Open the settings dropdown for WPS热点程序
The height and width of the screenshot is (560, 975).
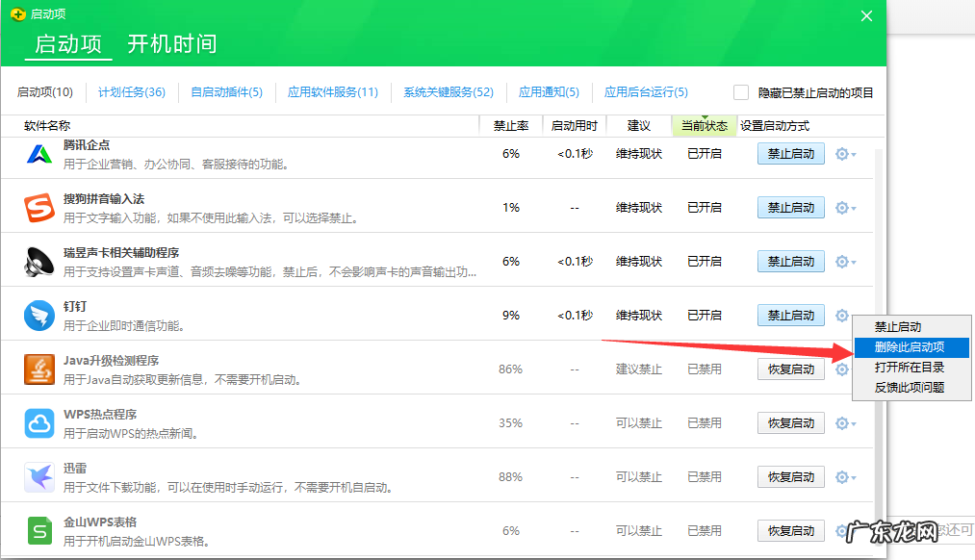pos(844,422)
